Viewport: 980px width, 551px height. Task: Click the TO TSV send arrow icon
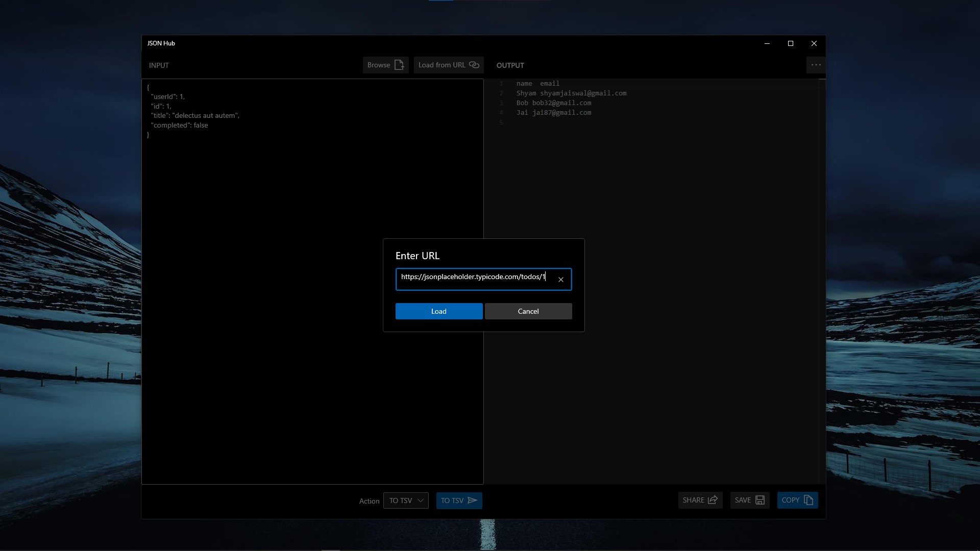[473, 500]
